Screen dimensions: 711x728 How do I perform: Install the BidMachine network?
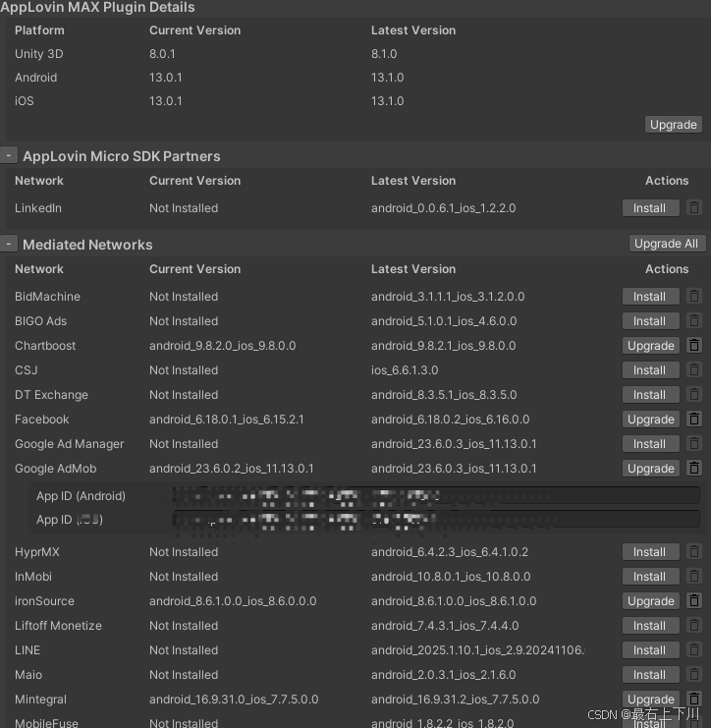(x=650, y=297)
